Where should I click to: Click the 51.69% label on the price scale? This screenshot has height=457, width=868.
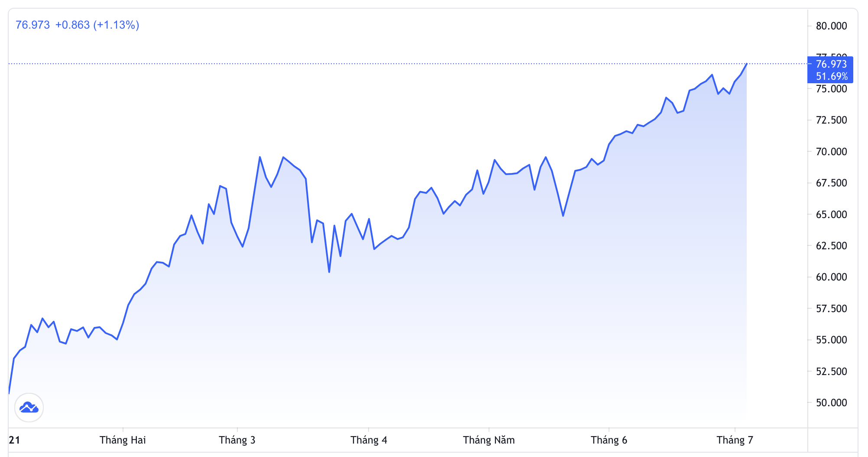tap(832, 76)
